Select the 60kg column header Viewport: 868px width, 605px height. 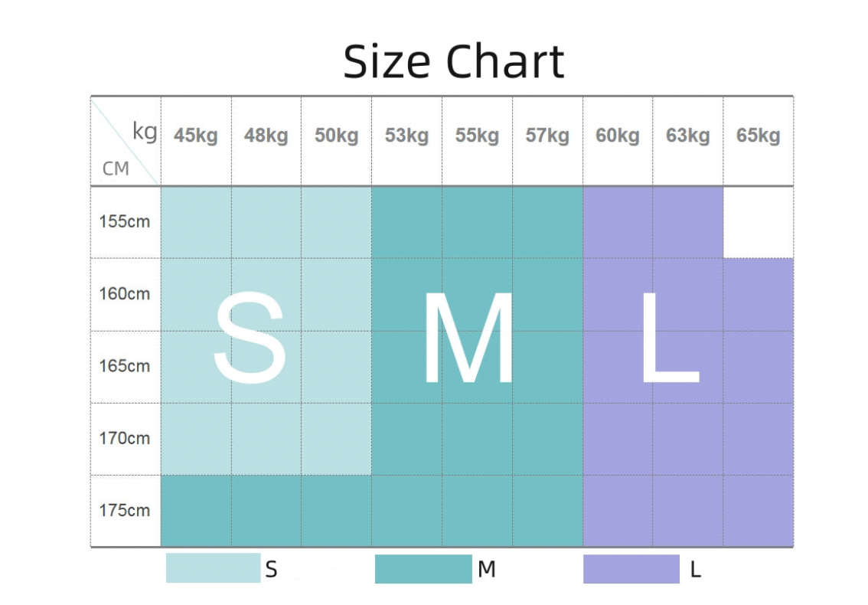click(618, 136)
